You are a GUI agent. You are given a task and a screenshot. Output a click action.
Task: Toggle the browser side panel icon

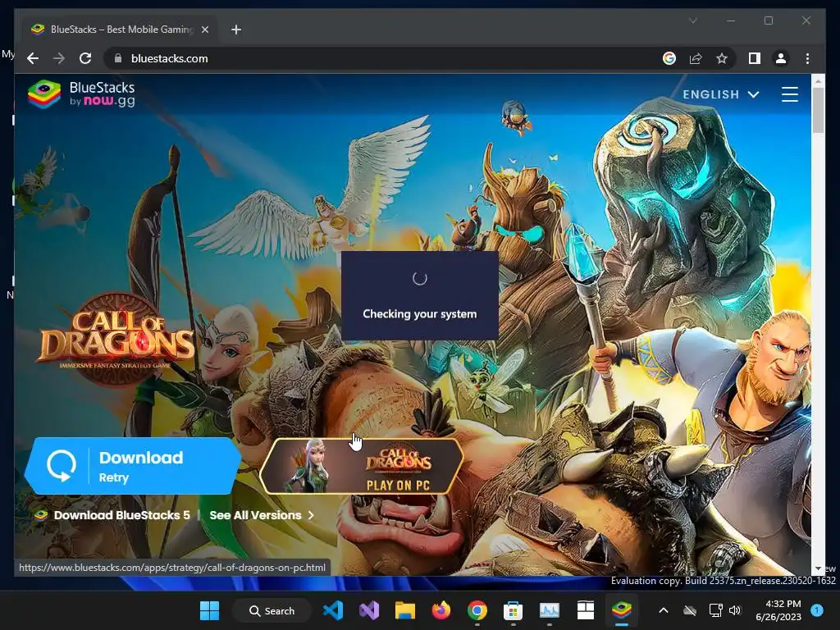click(x=755, y=58)
